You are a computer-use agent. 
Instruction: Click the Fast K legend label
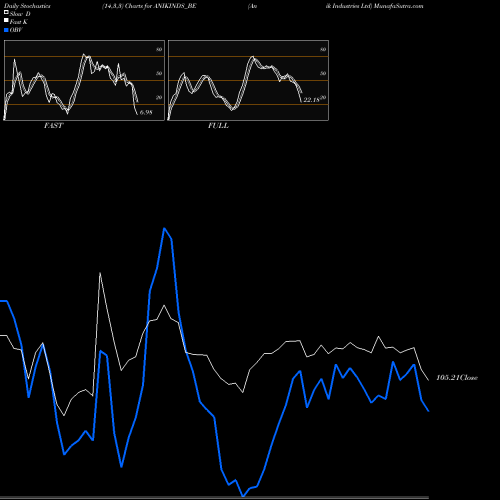19,22
